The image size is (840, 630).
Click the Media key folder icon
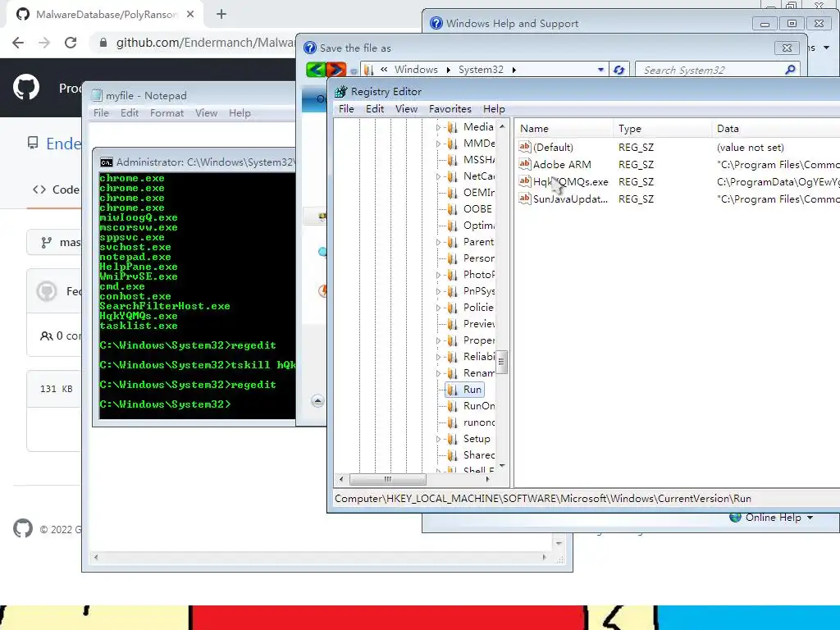click(453, 127)
